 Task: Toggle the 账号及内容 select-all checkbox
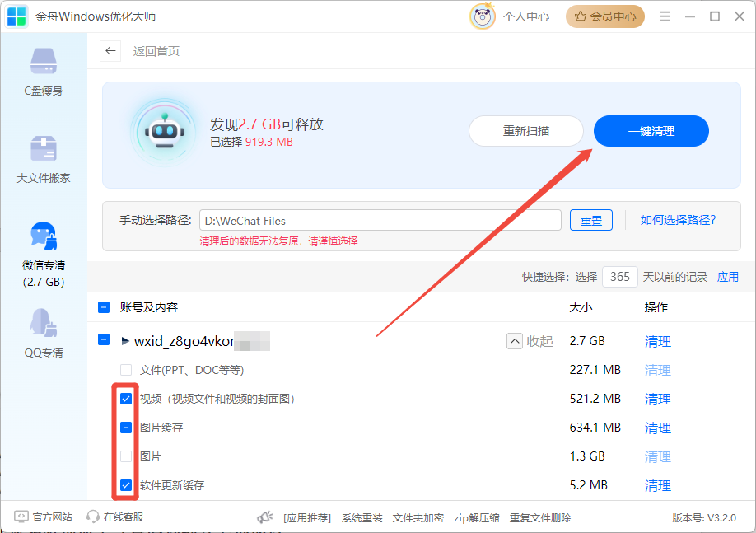[x=104, y=307]
